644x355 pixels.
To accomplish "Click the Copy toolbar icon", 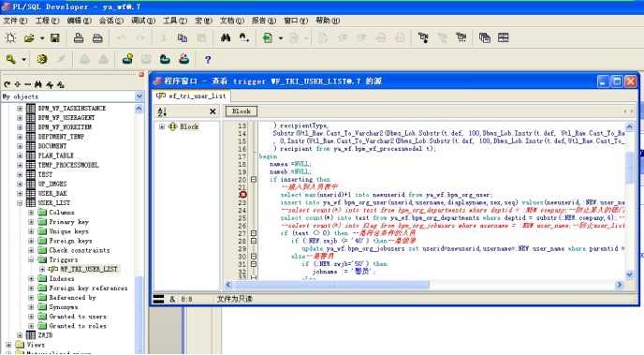I will click(183, 38).
